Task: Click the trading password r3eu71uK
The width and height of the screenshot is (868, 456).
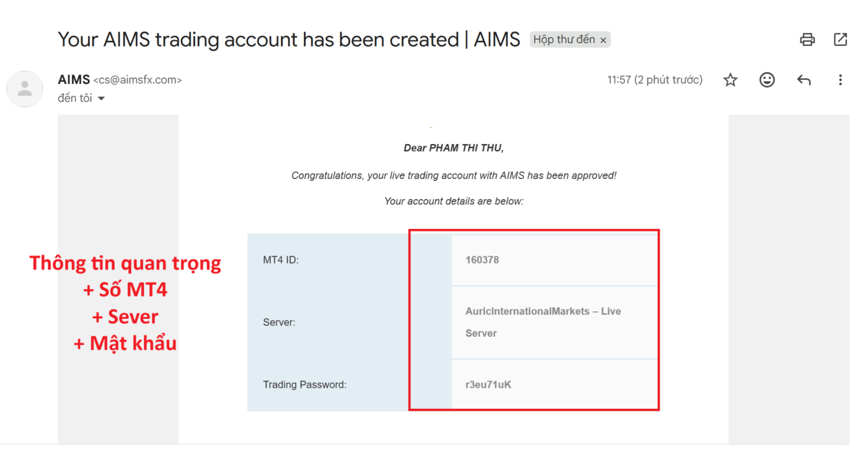Action: [x=488, y=385]
